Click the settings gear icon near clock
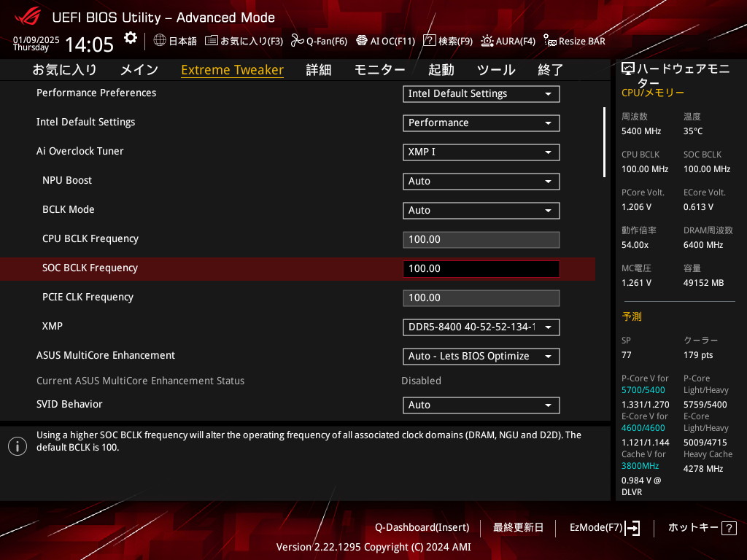 coord(130,38)
